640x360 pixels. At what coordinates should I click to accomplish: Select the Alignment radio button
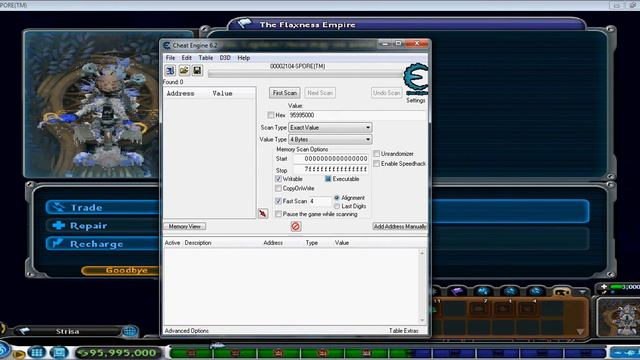[337, 198]
